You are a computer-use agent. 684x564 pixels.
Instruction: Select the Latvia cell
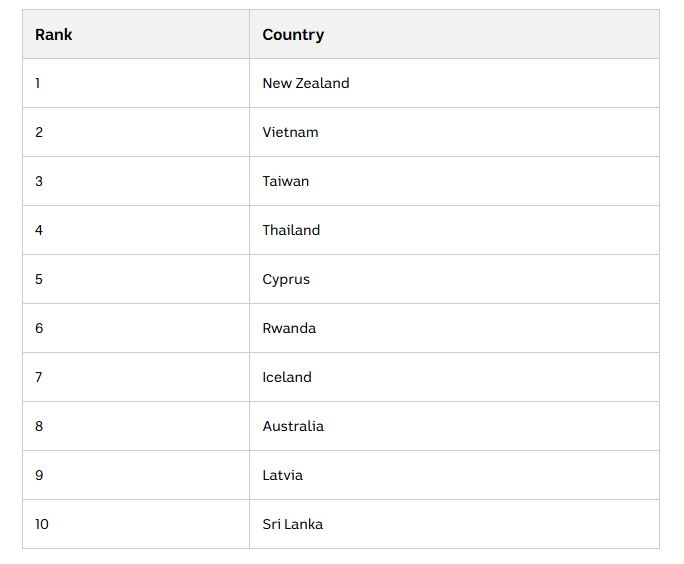tap(454, 475)
